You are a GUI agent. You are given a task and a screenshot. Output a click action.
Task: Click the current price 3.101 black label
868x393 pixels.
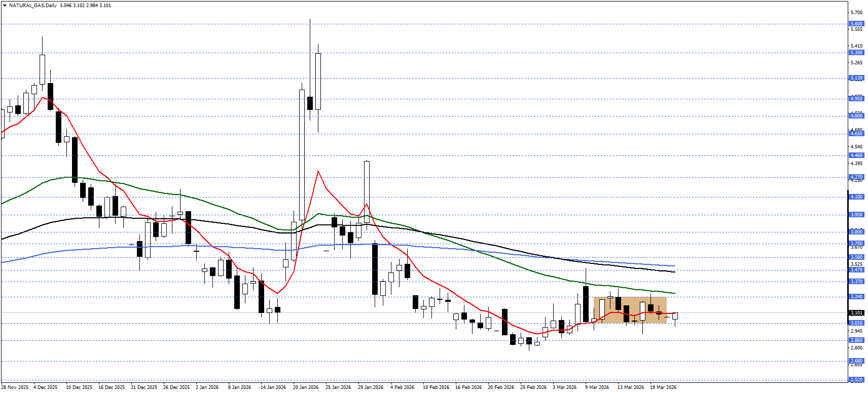pyautogui.click(x=856, y=313)
